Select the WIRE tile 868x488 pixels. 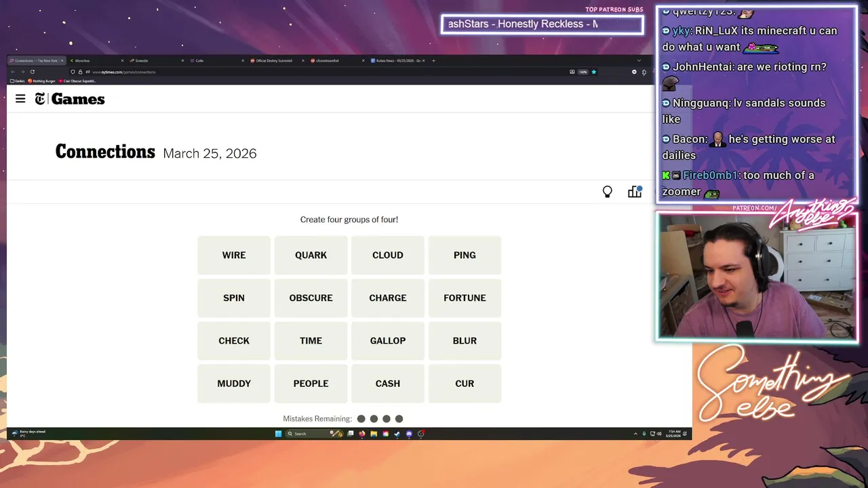click(x=234, y=255)
